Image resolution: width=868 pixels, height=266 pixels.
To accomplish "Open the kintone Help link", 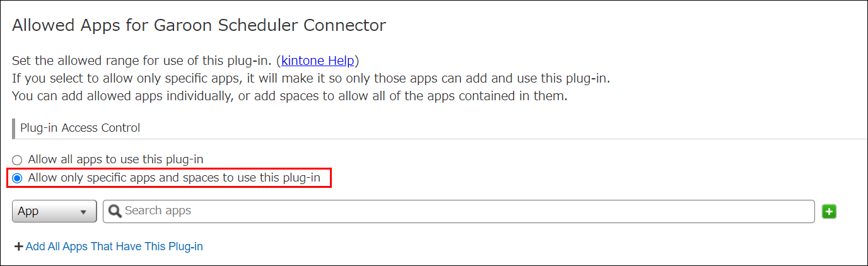I will click(x=319, y=61).
